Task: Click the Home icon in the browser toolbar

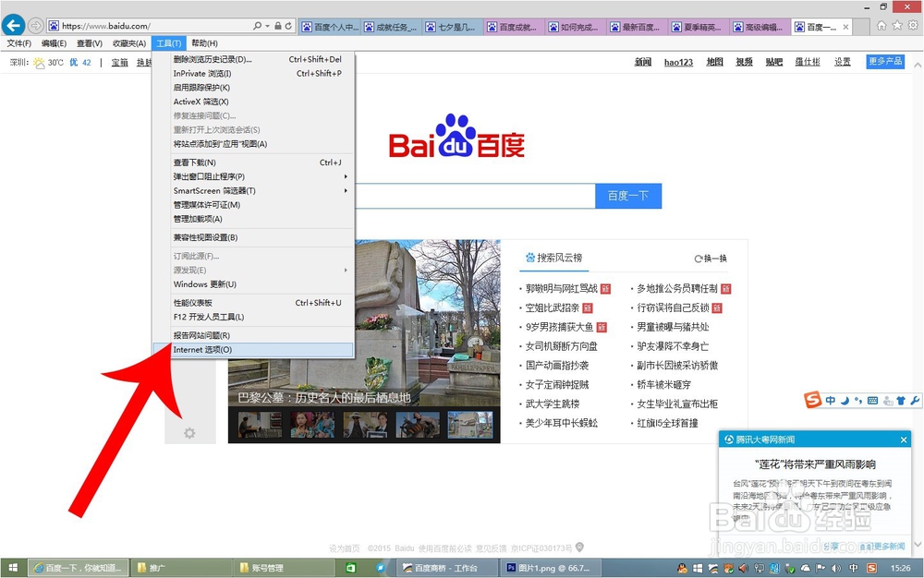Action: pos(881,25)
